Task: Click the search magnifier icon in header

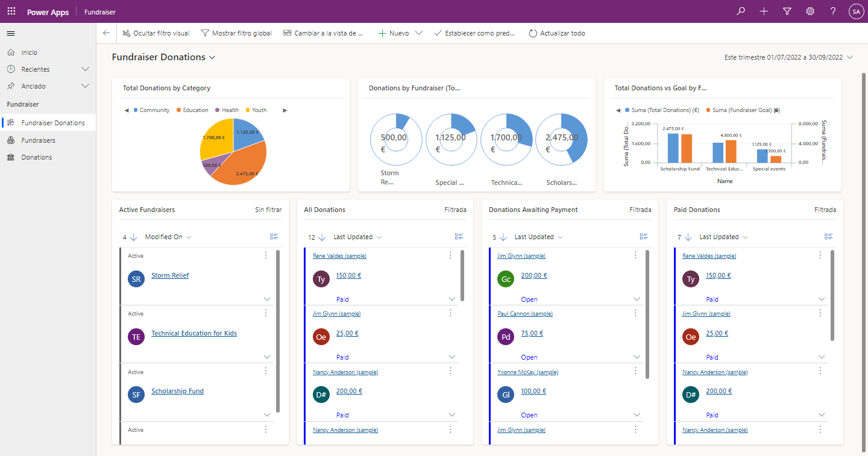Action: (x=741, y=11)
